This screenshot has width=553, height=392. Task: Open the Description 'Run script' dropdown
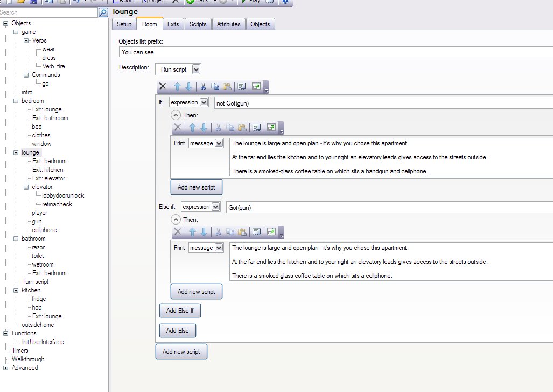[x=196, y=69]
